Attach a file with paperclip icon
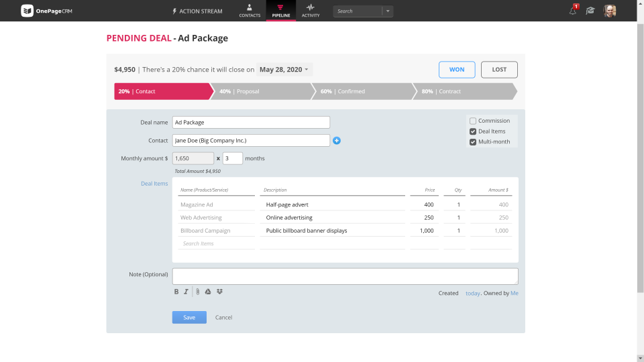 tap(197, 292)
